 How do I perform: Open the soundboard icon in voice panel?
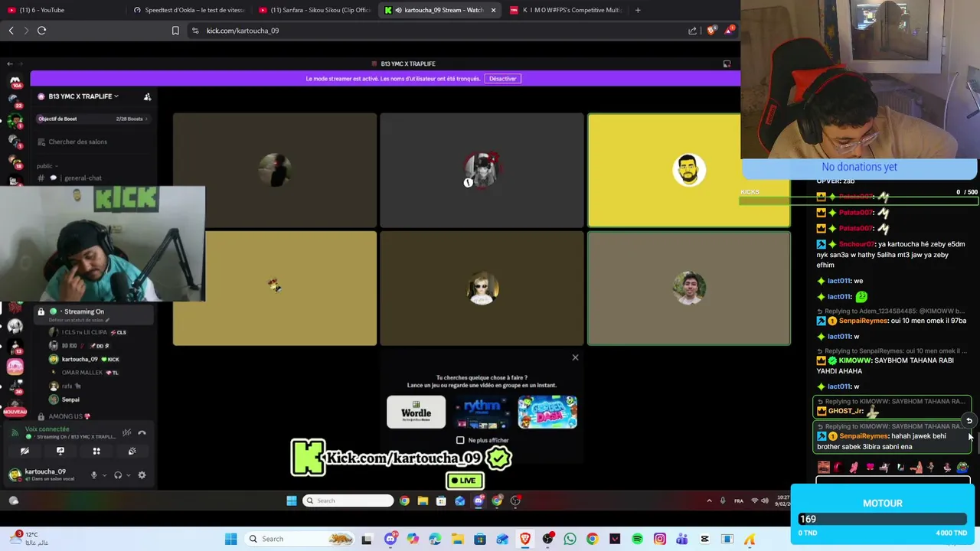132,452
